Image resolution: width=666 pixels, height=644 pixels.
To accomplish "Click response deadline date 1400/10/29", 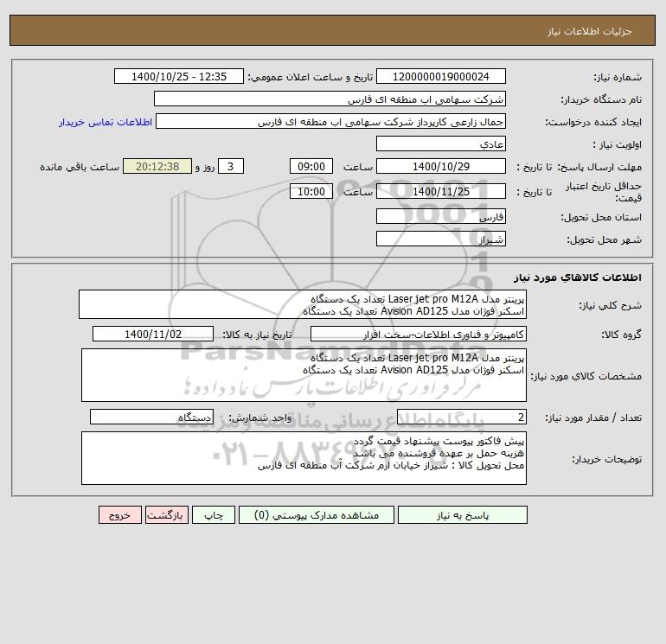I will pos(441,167).
